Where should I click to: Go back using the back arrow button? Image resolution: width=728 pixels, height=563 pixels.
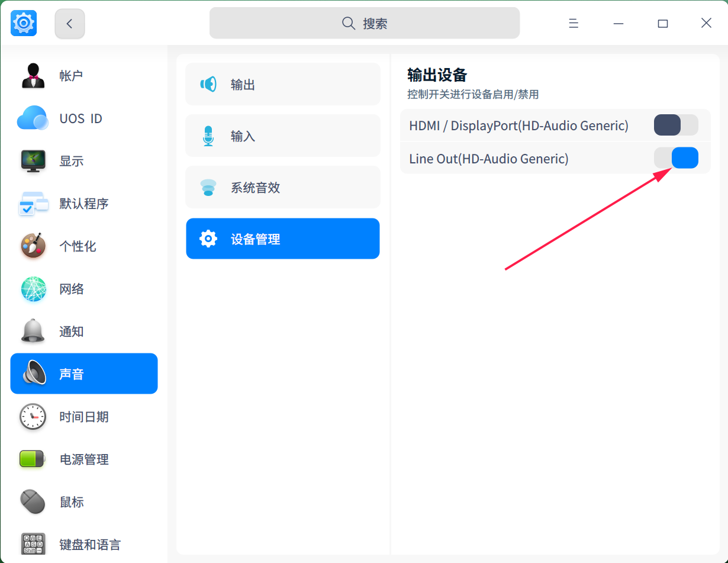tap(69, 23)
